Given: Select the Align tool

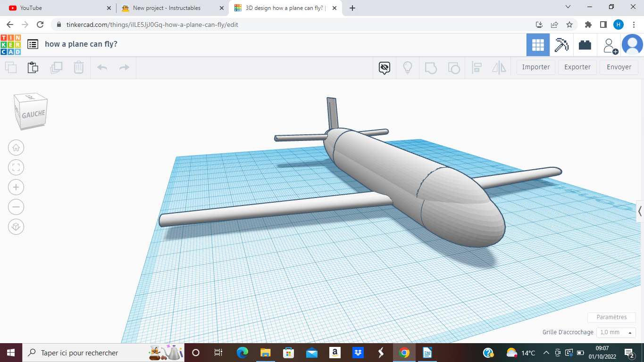Looking at the screenshot, I should pyautogui.click(x=477, y=67).
